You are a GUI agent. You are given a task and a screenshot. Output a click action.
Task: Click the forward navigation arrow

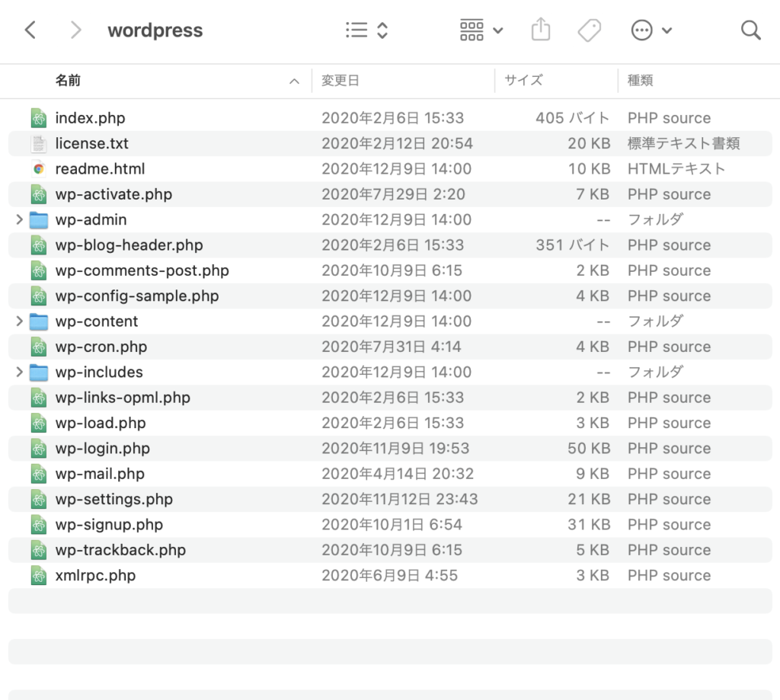click(75, 30)
